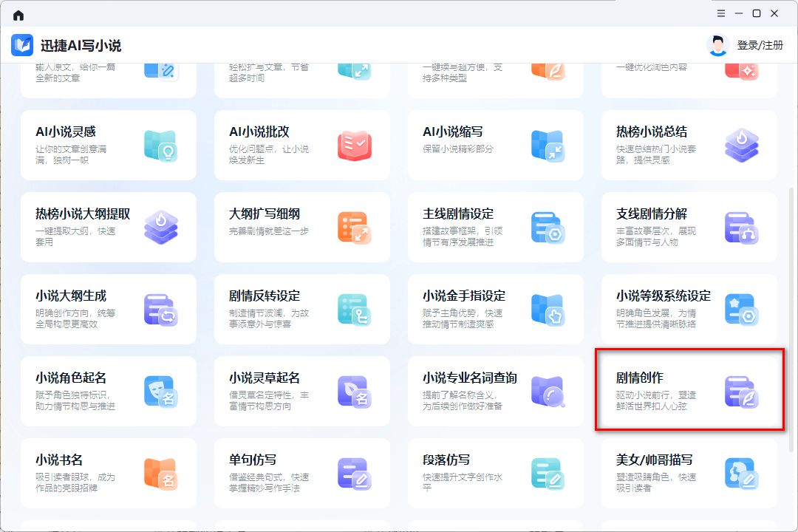Screen dimensions: 798x532
Task: Click the 热榜小说大纲提取 flame layers icon
Action: tap(161, 228)
